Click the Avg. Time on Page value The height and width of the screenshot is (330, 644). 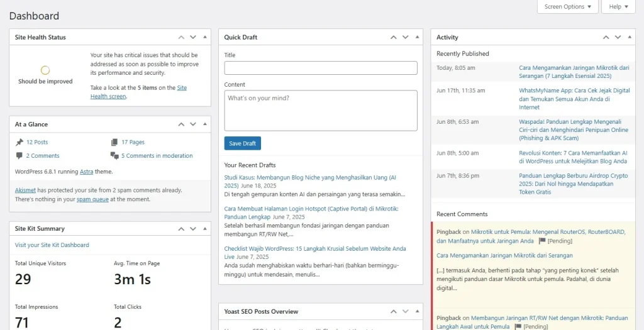tap(132, 280)
